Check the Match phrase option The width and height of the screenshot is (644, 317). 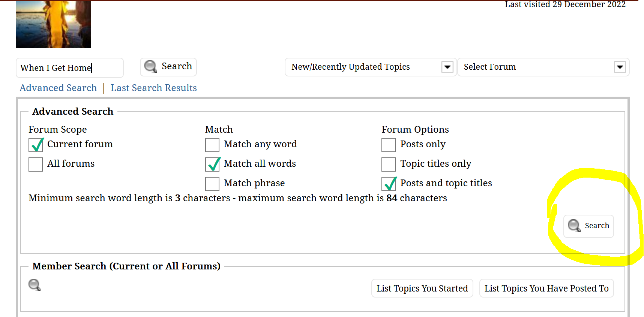click(x=212, y=184)
